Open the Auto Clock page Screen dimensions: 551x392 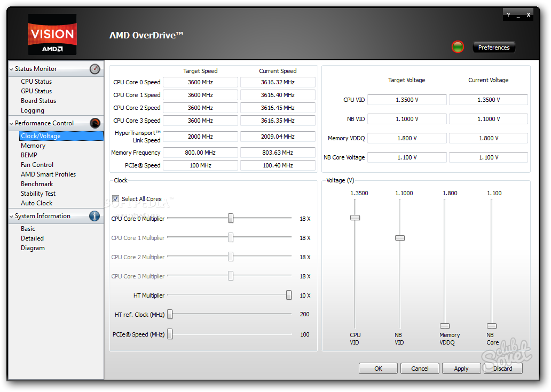point(36,203)
